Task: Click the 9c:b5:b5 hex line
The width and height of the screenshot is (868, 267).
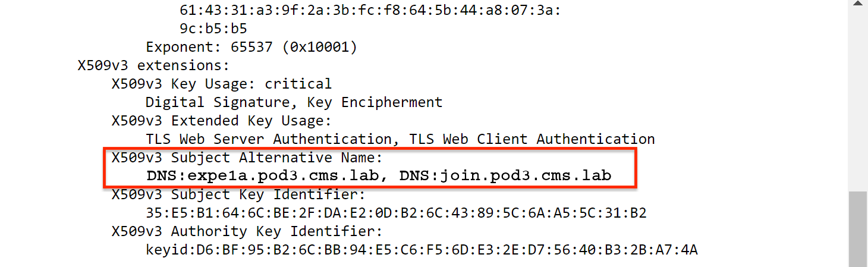Action: pyautogui.click(x=213, y=28)
